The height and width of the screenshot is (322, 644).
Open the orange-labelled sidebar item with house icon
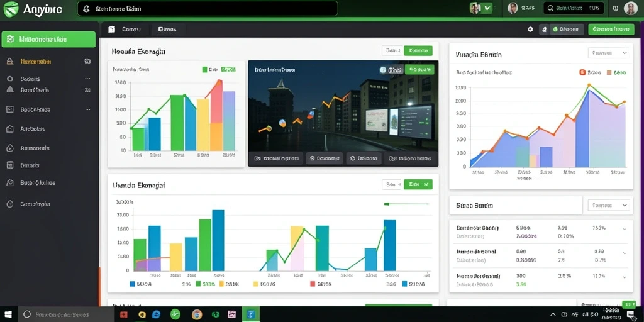coord(48,62)
